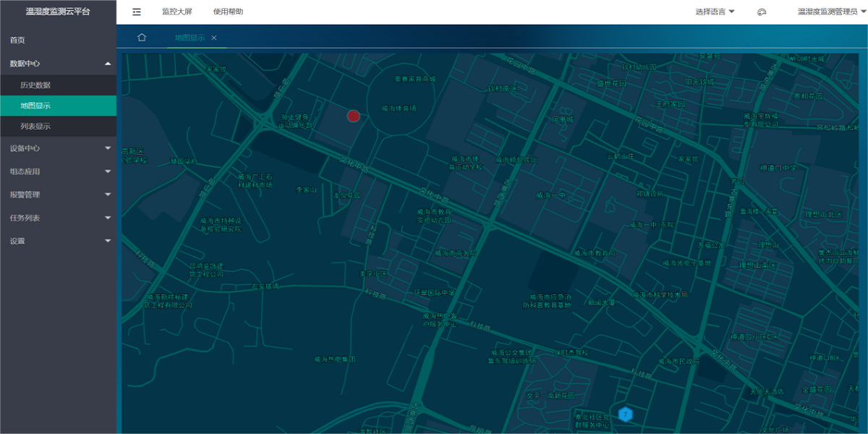Expand the 任务列表 menu section
868x434 pixels.
[x=58, y=218]
